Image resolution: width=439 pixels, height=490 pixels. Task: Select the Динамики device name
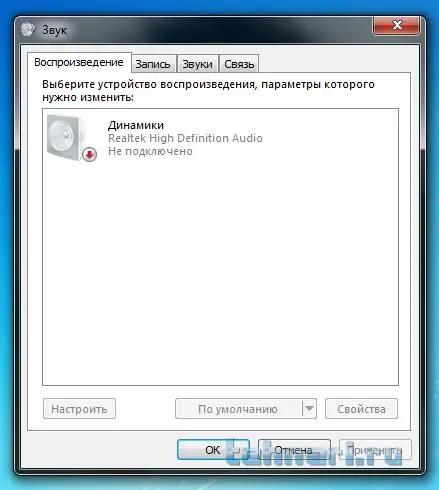(136, 125)
